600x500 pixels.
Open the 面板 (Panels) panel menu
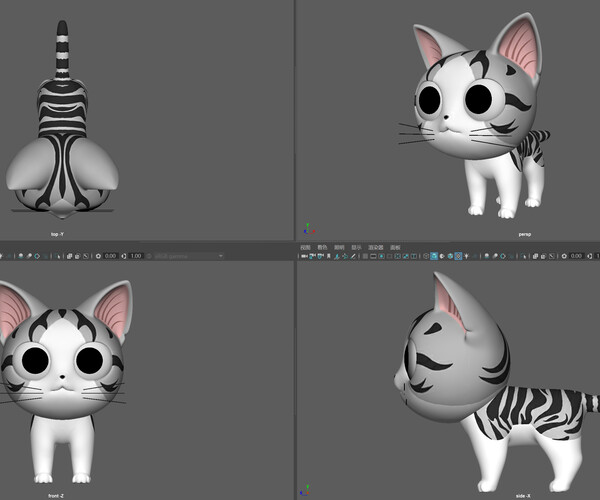click(395, 248)
